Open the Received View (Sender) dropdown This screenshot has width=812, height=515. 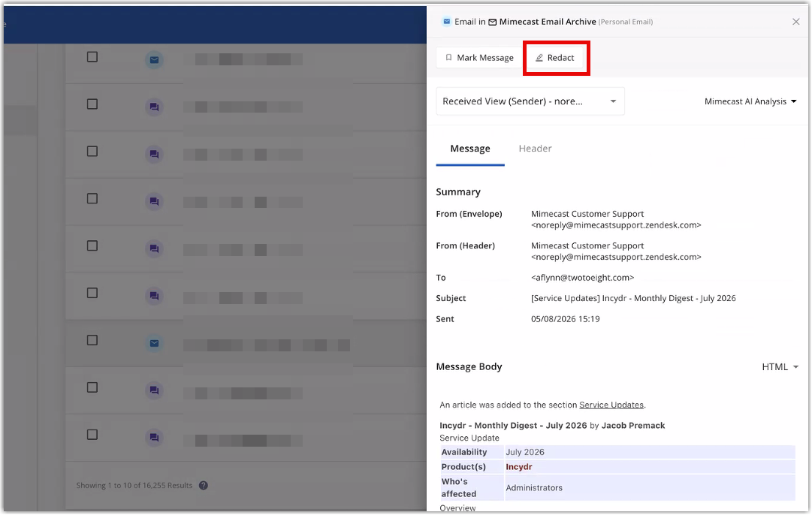tap(530, 101)
